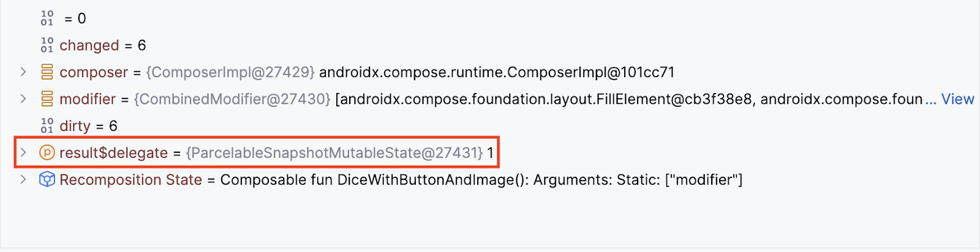Select the "result$delegate" variable name
980x252 pixels.
(113, 153)
